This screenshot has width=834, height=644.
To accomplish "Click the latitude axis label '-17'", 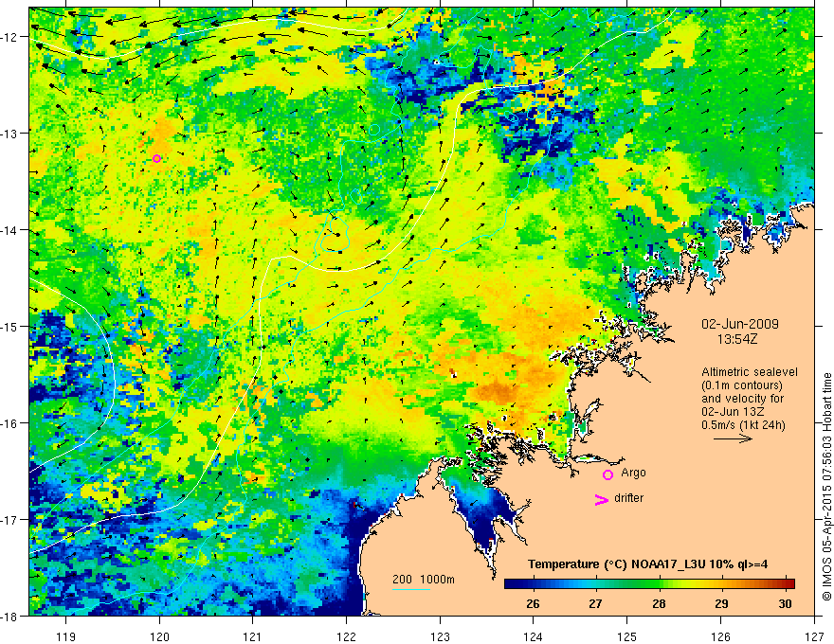I will point(9,519).
